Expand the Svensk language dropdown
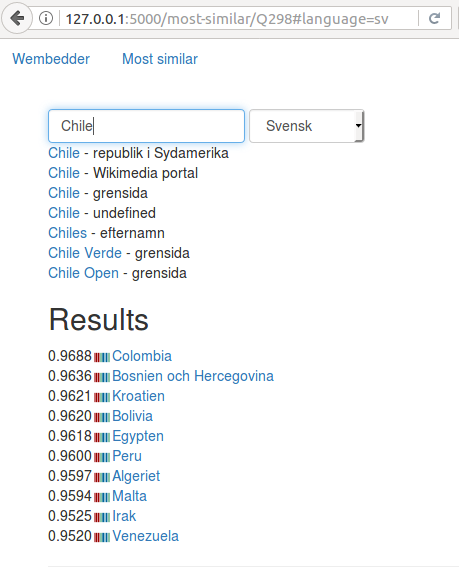Image resolution: width=459 pixels, height=567 pixels. [306, 126]
